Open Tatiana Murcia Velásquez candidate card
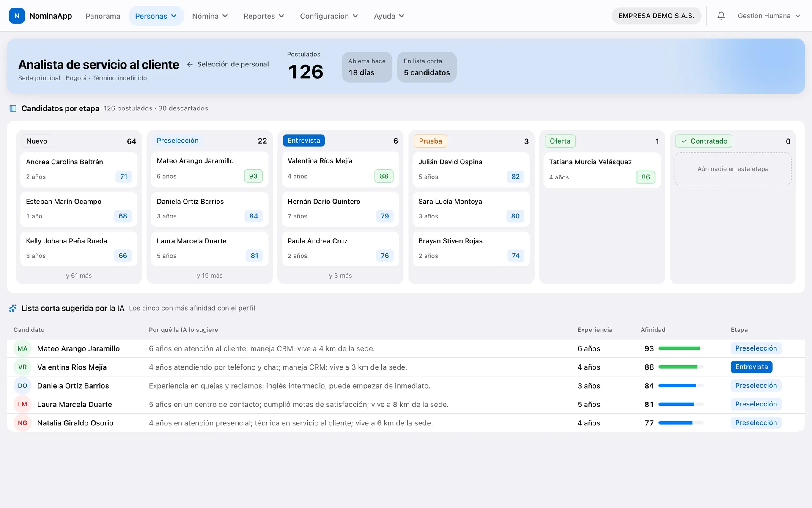The width and height of the screenshot is (812, 508). point(602,170)
